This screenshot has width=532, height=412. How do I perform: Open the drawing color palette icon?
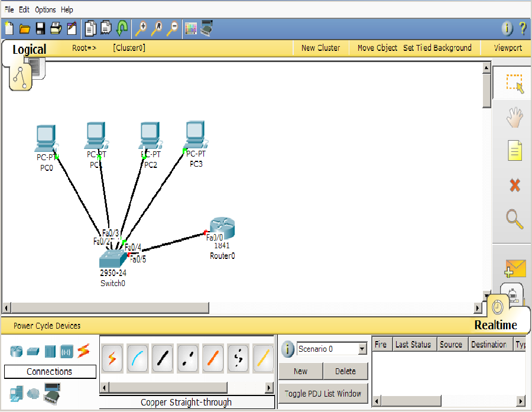[x=190, y=28]
